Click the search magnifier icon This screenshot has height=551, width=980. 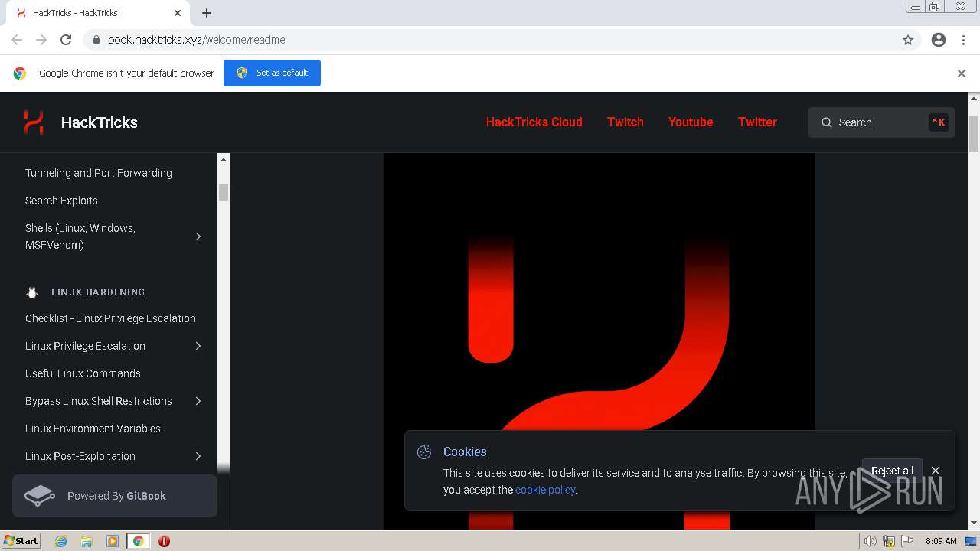(x=827, y=122)
